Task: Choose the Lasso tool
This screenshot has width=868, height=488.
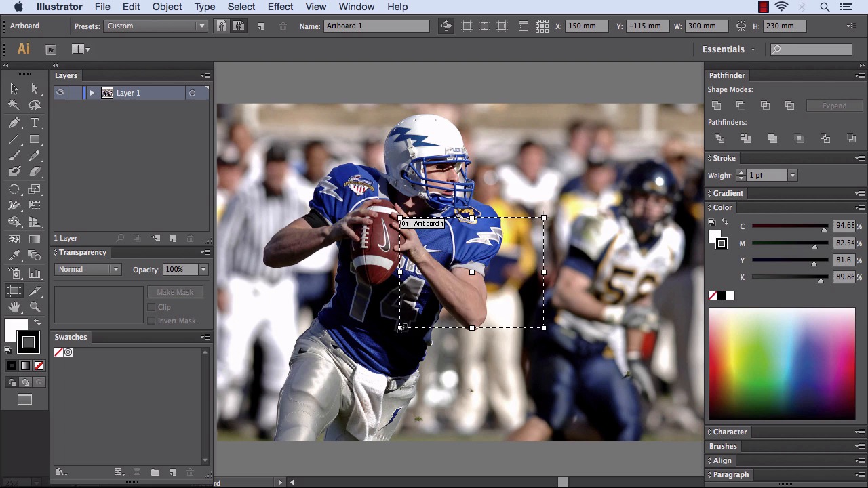Action: 35,106
